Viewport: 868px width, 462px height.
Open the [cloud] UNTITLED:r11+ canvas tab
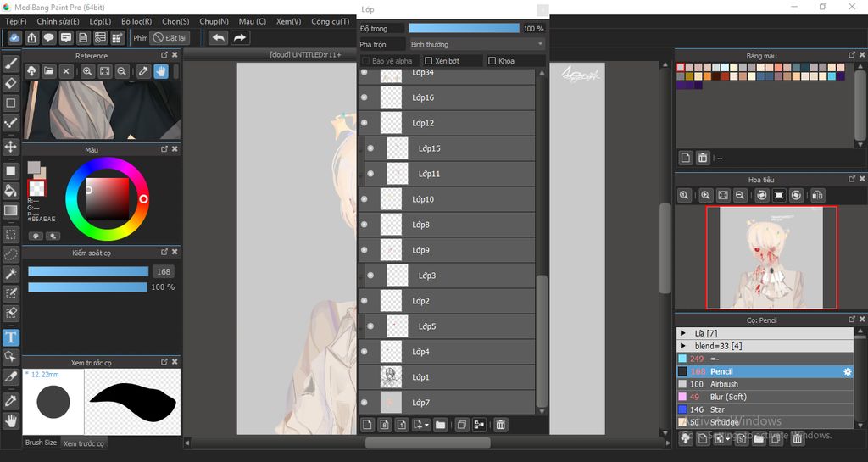click(305, 54)
